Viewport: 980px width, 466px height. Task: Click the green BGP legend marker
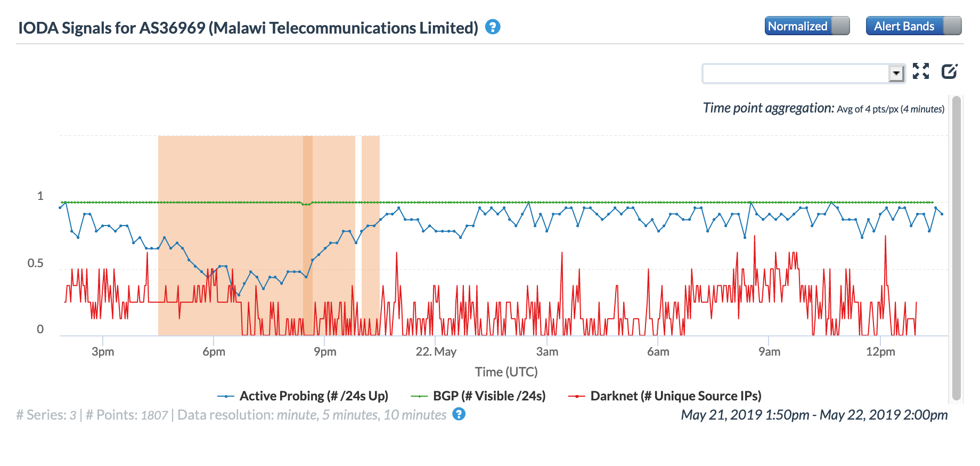[x=419, y=396]
